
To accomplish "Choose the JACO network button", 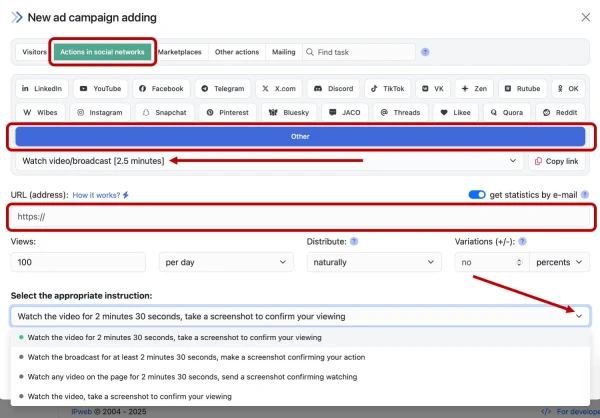I will (345, 113).
